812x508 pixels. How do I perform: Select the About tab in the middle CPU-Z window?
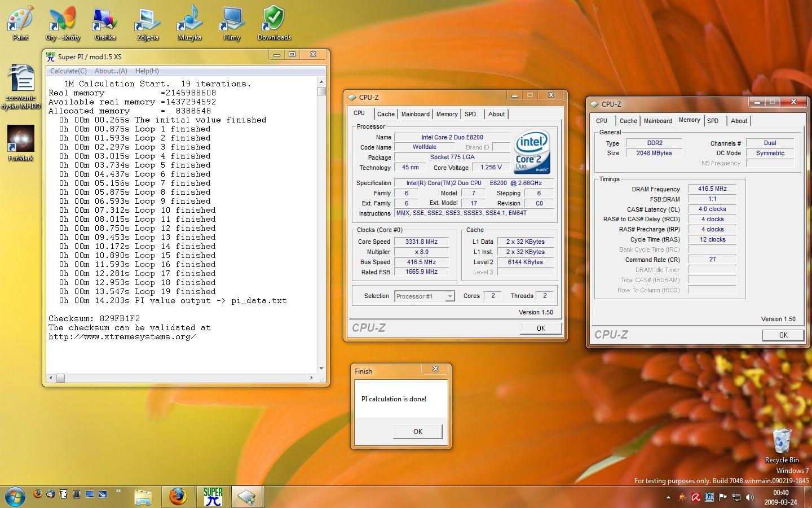496,114
